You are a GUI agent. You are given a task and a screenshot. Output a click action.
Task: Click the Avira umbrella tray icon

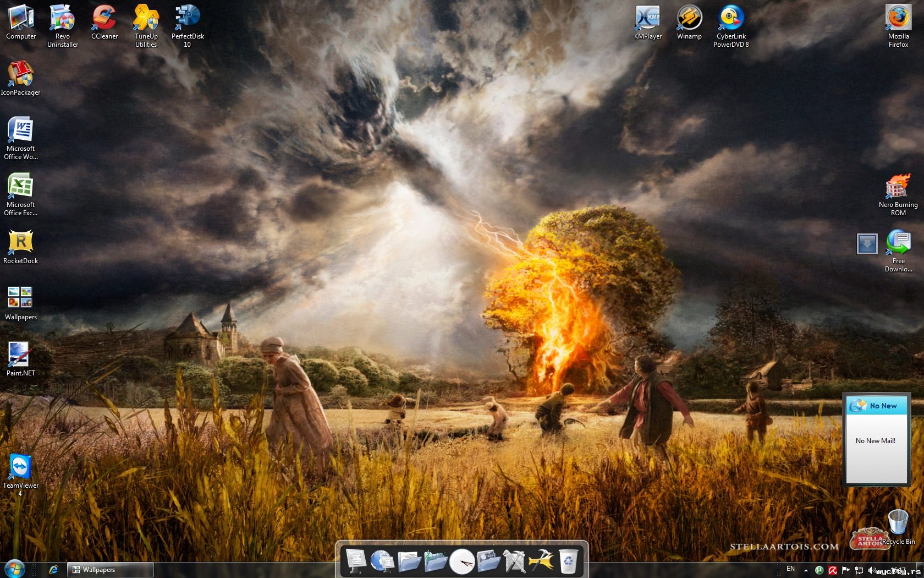(833, 570)
